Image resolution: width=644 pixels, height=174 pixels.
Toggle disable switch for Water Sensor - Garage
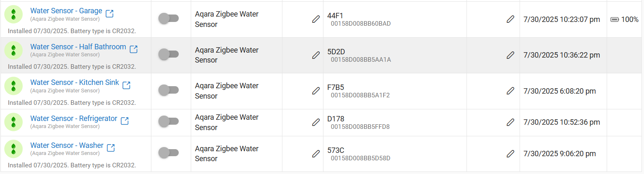(168, 18)
